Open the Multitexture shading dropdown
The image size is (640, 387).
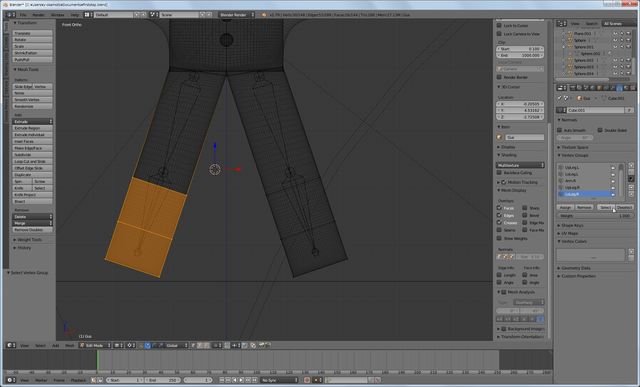[520, 165]
